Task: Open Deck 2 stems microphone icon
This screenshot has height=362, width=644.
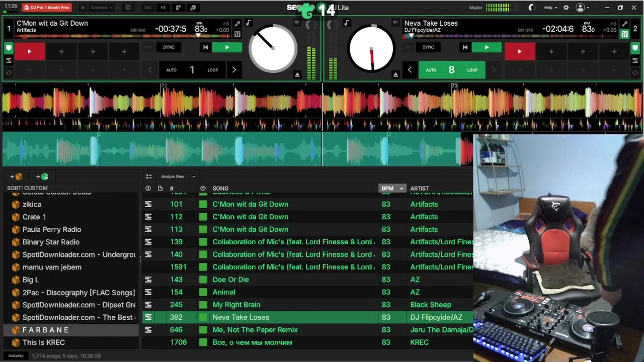Action: tap(624, 24)
